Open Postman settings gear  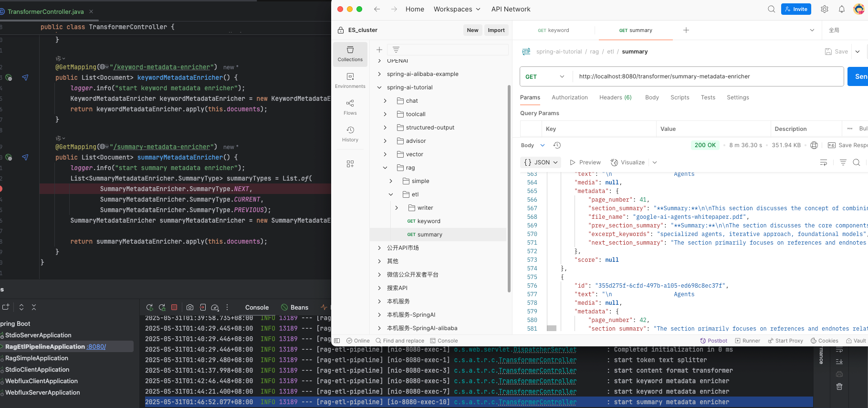(825, 9)
